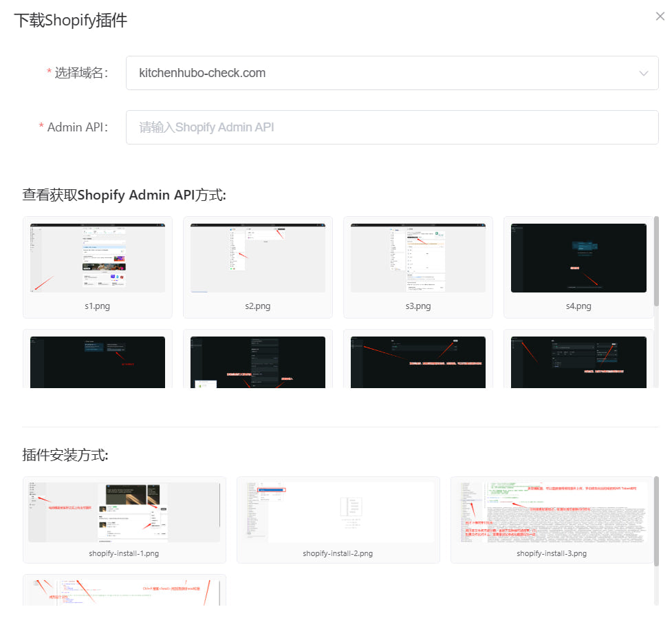The height and width of the screenshot is (629, 672).
Task: Click the Admin API field label
Action: point(78,127)
